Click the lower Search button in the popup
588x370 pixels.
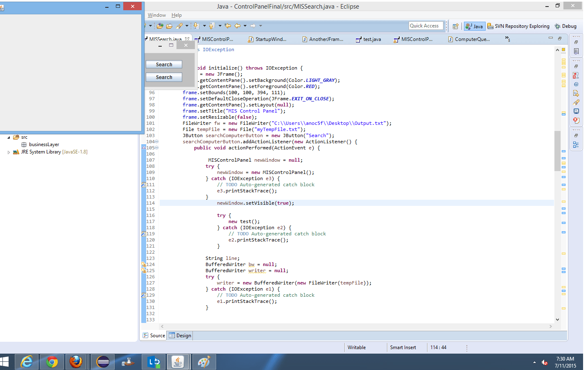click(x=164, y=77)
